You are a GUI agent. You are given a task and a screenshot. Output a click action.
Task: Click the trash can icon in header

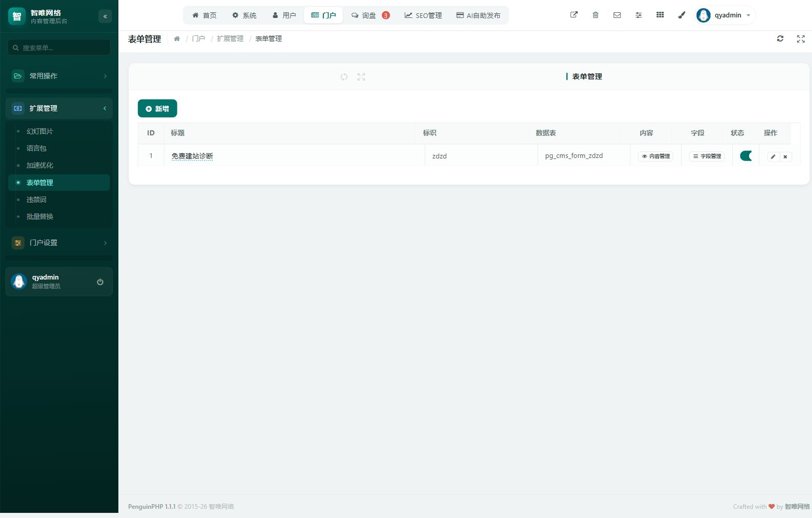(596, 15)
